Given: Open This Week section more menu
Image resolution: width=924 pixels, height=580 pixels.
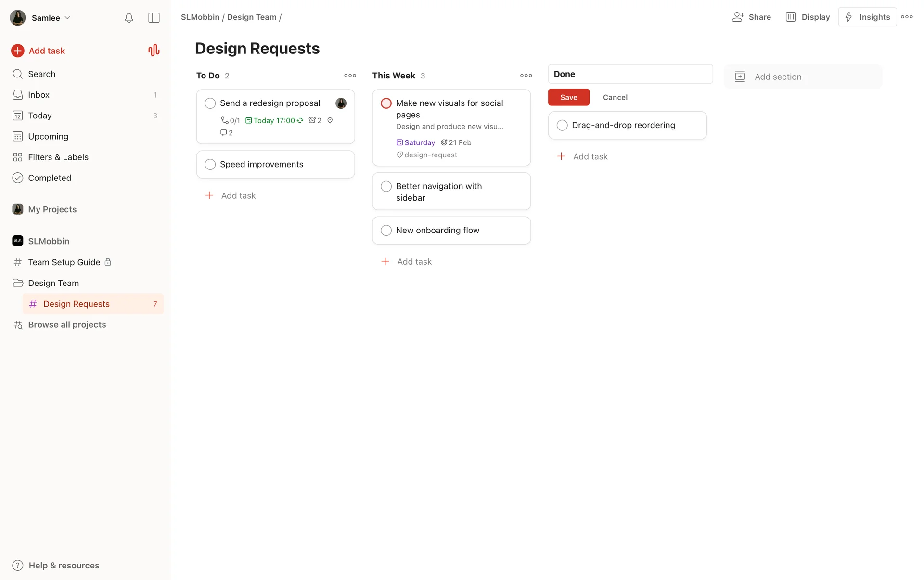Looking at the screenshot, I should (x=526, y=76).
